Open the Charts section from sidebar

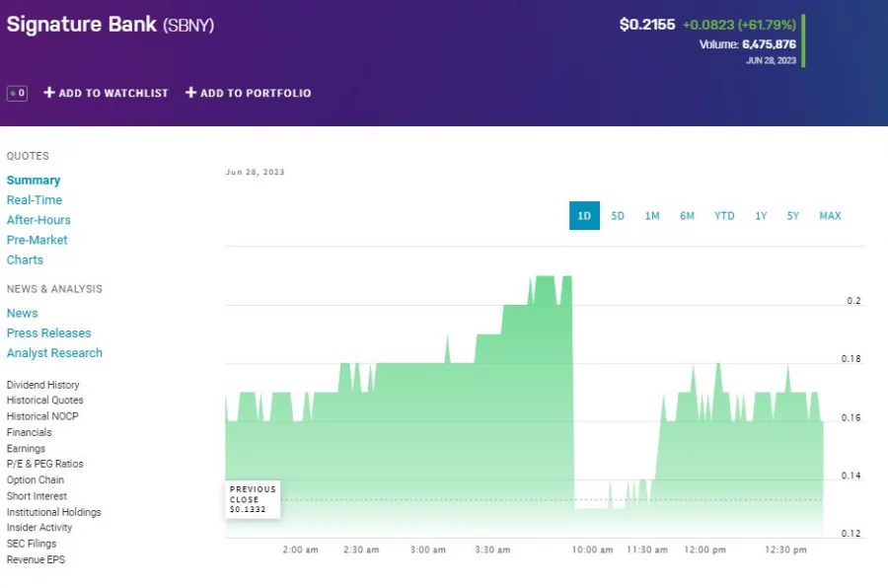pyautogui.click(x=25, y=259)
